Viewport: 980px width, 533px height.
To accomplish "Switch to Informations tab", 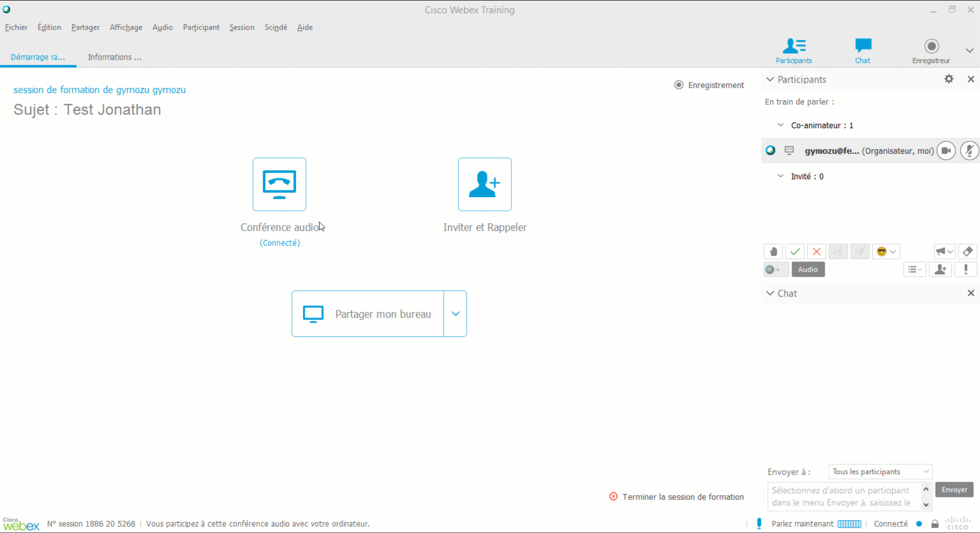I will point(114,57).
